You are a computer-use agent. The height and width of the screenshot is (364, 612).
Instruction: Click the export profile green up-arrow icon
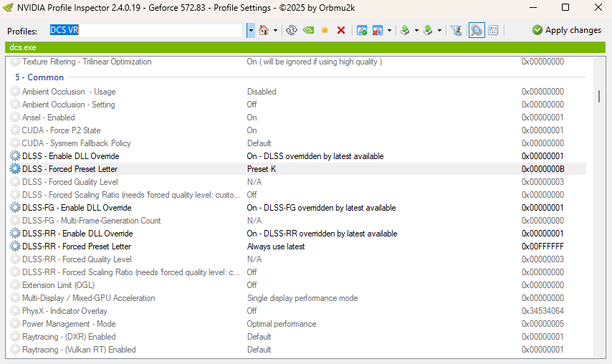click(x=405, y=30)
